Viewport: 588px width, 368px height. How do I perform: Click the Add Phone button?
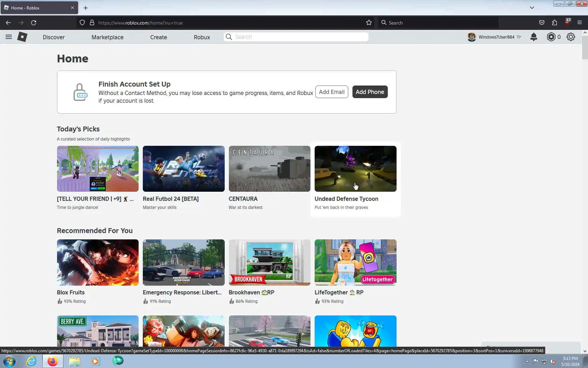coord(370,92)
